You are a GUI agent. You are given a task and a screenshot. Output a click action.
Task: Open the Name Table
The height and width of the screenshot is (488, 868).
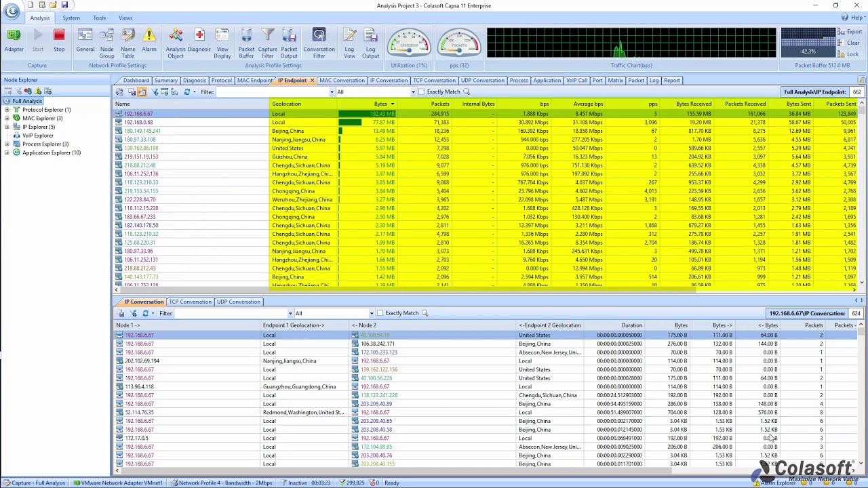[127, 43]
